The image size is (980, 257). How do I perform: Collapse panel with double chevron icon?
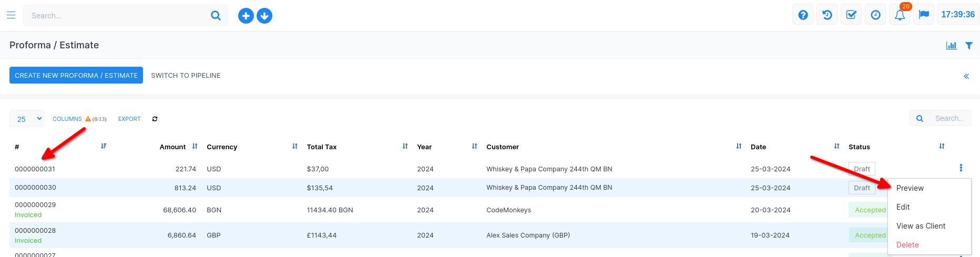tap(966, 76)
